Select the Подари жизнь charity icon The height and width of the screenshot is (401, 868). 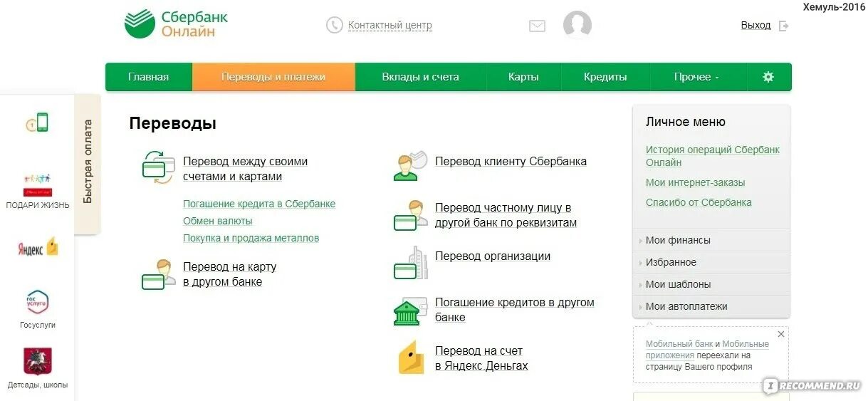pos(38,184)
